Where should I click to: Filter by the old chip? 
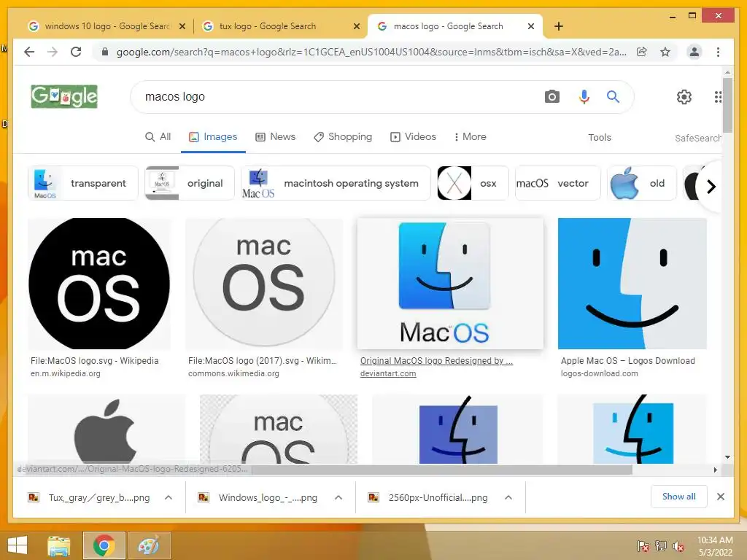(x=641, y=183)
